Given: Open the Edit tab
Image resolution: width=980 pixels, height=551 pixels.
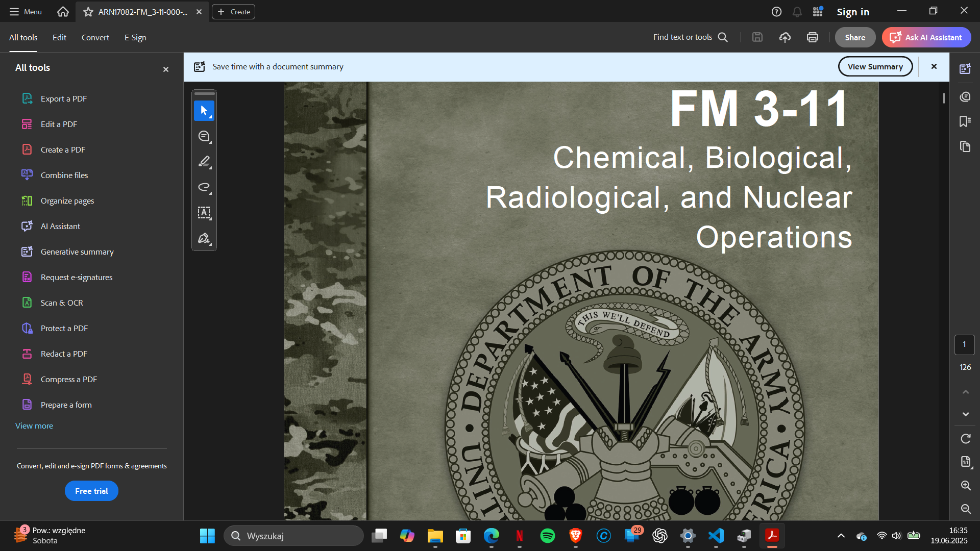Looking at the screenshot, I should (59, 37).
